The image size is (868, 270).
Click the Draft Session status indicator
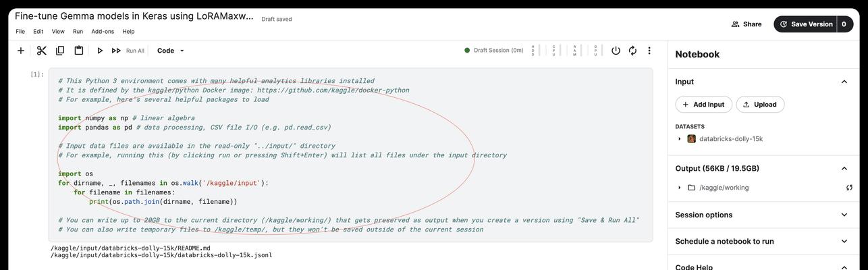[x=493, y=51]
